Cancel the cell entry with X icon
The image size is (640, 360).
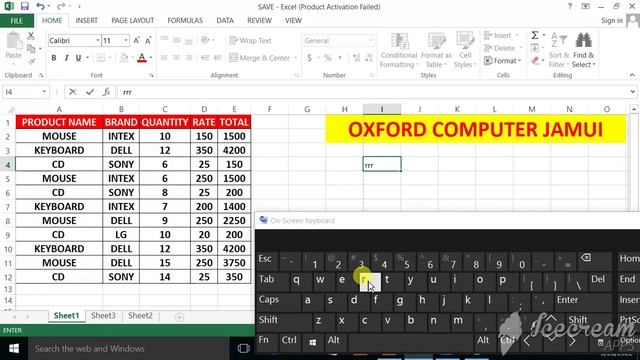[72, 92]
